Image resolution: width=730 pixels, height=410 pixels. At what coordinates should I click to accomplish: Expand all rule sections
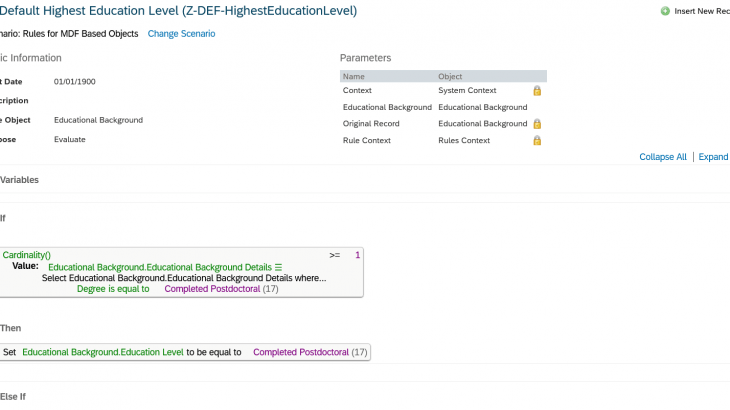coord(714,157)
